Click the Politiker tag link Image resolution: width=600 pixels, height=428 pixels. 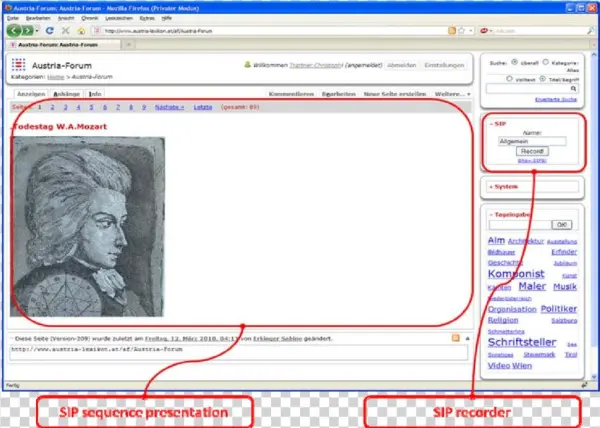(x=559, y=309)
